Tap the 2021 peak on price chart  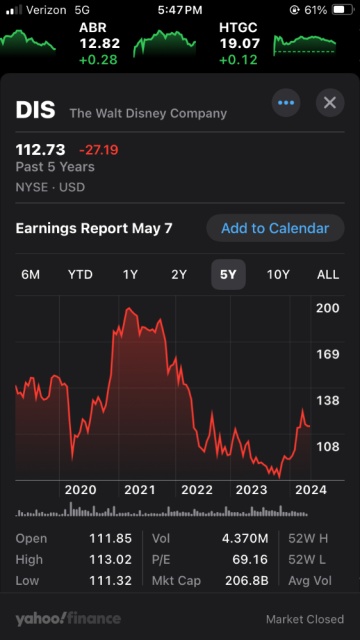130,309
